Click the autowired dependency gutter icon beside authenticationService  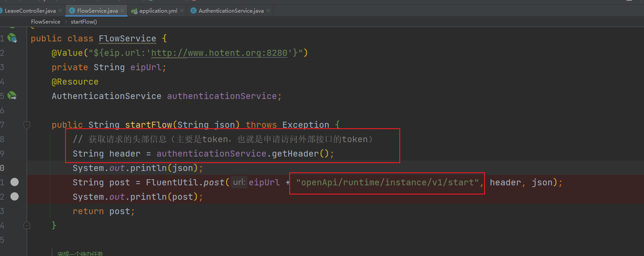pos(12,96)
